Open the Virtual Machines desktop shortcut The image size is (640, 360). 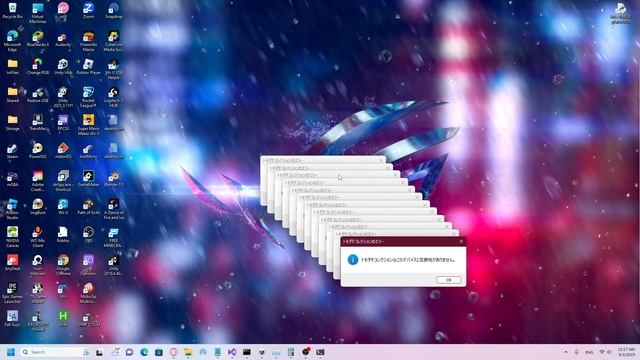coord(38,13)
